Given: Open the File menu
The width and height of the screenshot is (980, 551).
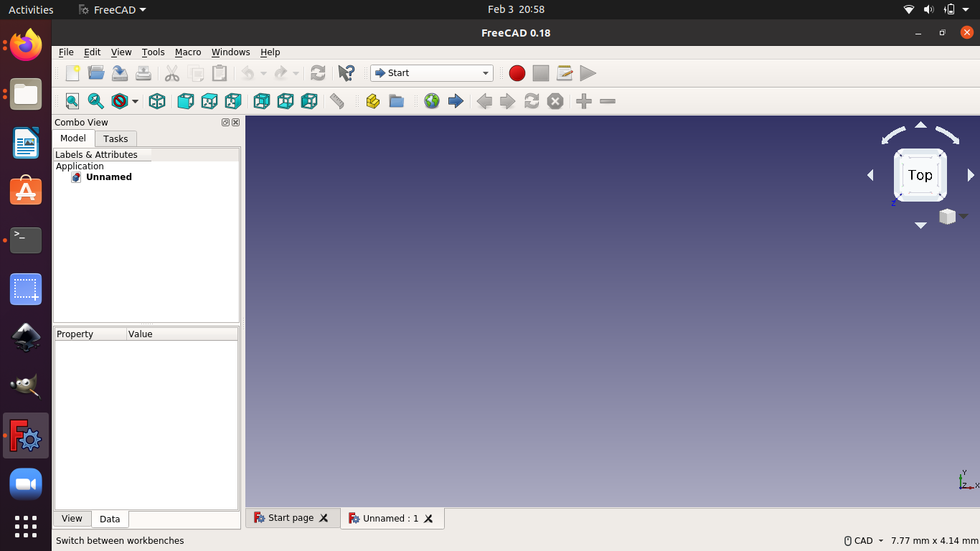Looking at the screenshot, I should [66, 52].
